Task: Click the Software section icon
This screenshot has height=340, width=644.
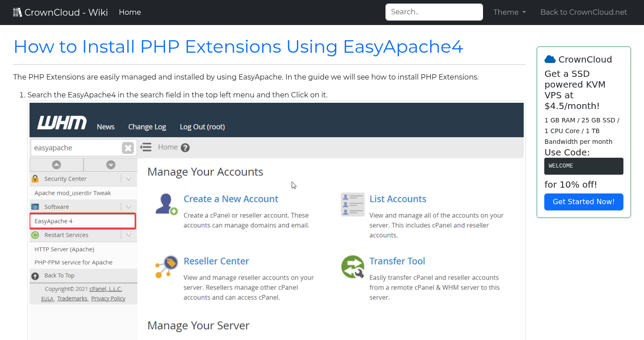Action: pyautogui.click(x=35, y=206)
